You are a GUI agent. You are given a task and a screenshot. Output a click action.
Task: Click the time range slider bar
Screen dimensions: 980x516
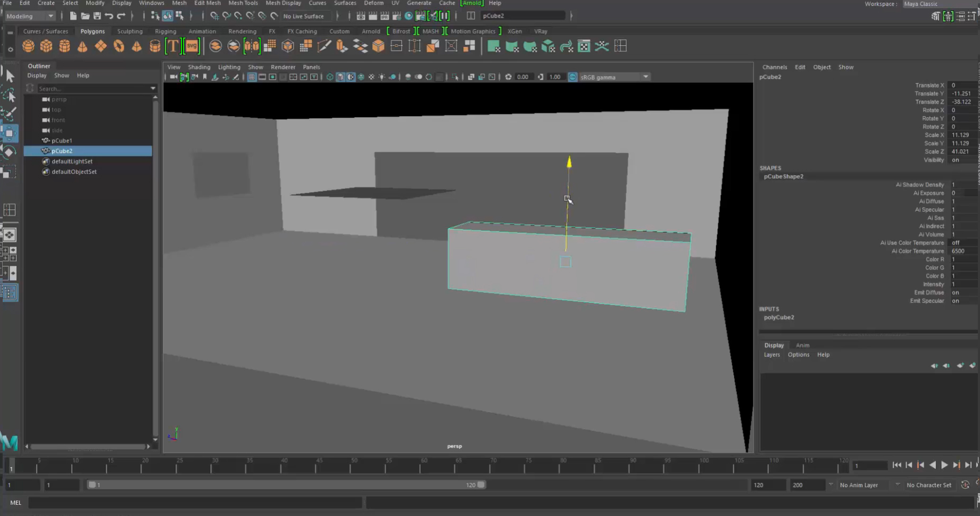[x=287, y=485]
